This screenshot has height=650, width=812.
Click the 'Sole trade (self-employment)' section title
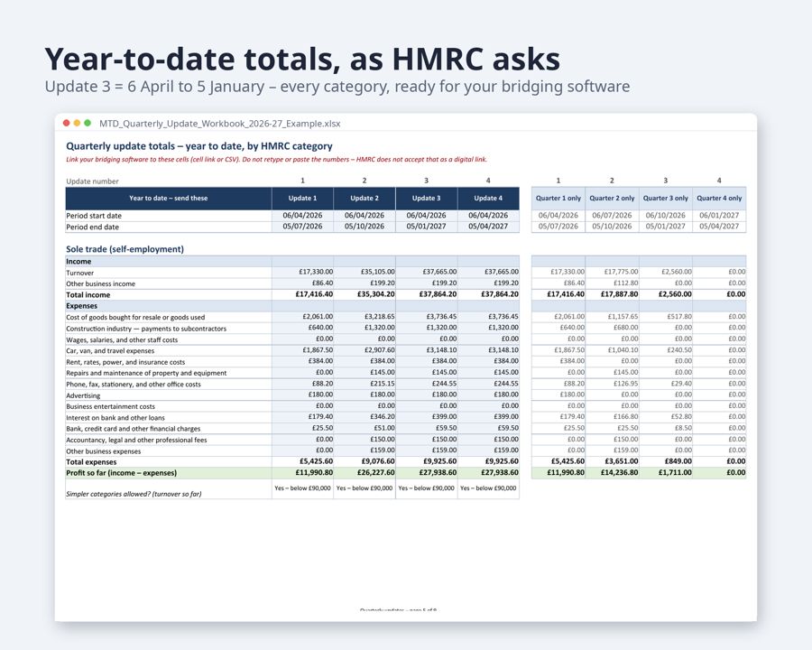(125, 249)
